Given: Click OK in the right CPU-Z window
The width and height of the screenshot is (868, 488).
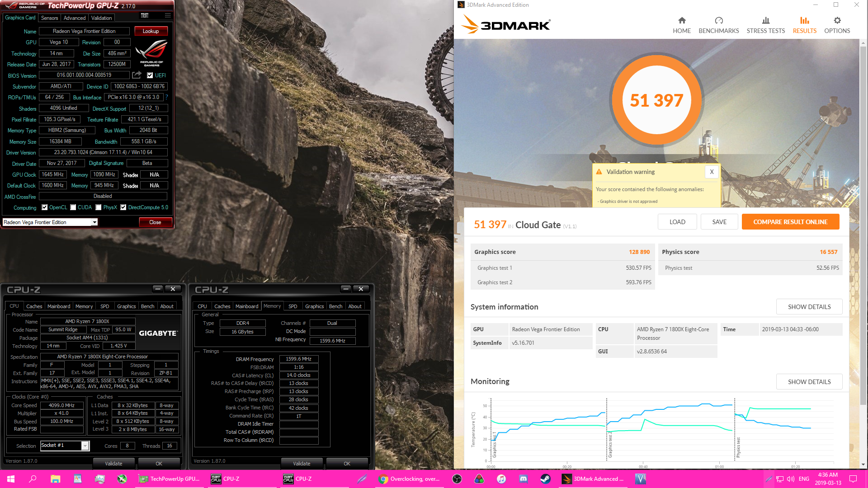Looking at the screenshot, I should (x=347, y=464).
